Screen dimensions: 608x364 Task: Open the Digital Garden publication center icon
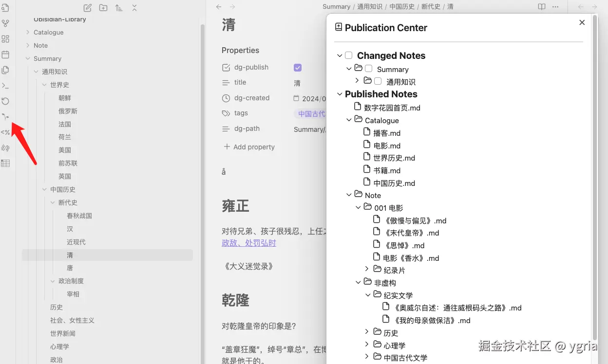[5, 117]
